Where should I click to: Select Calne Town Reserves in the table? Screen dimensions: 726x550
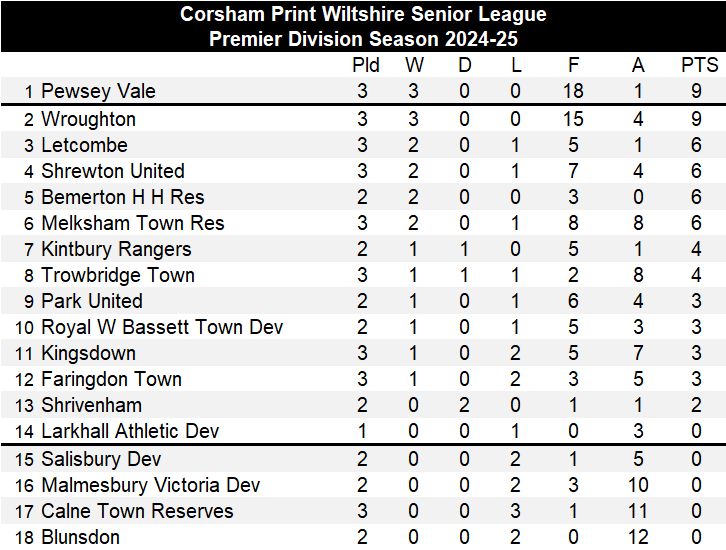point(137,511)
